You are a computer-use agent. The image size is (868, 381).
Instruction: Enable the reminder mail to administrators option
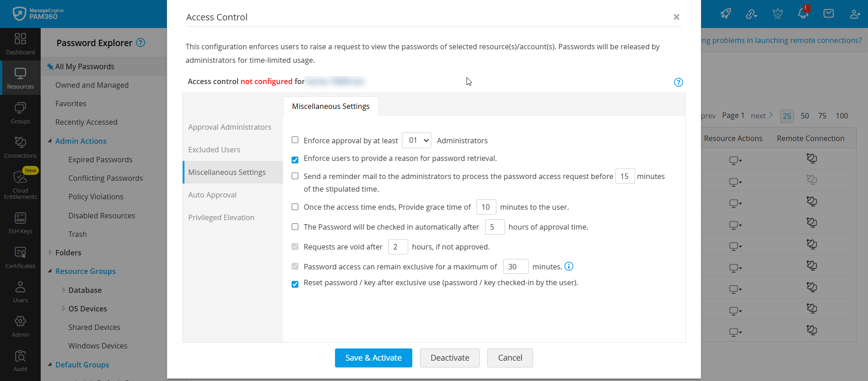295,176
